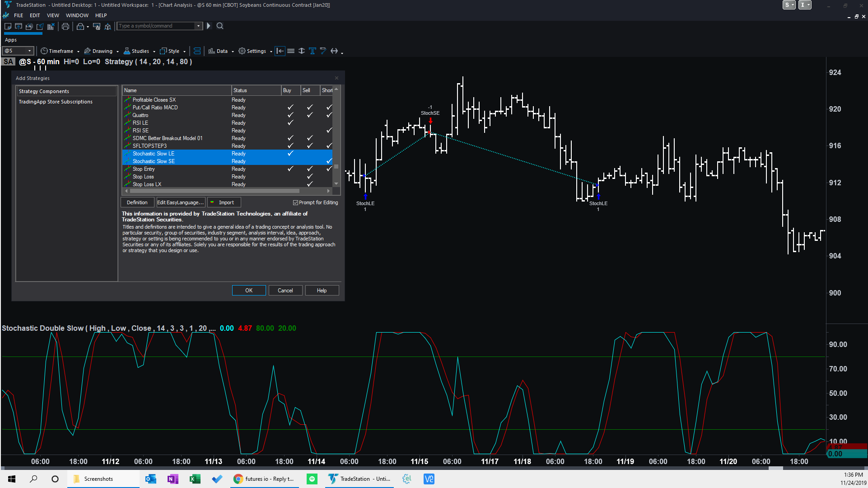Screen dimensions: 868x488
Task: Click the strategy list vertical scrollbar thumb
Action: pyautogui.click(x=336, y=166)
